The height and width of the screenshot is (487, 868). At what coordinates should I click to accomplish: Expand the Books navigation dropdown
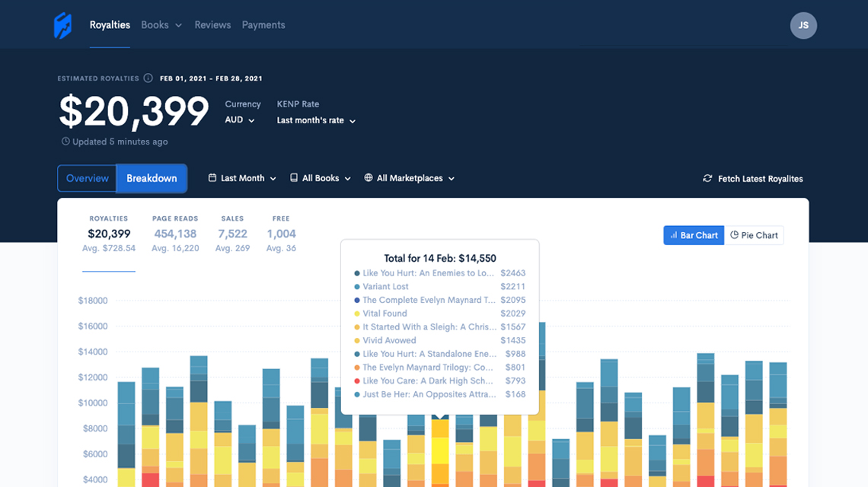click(x=161, y=24)
